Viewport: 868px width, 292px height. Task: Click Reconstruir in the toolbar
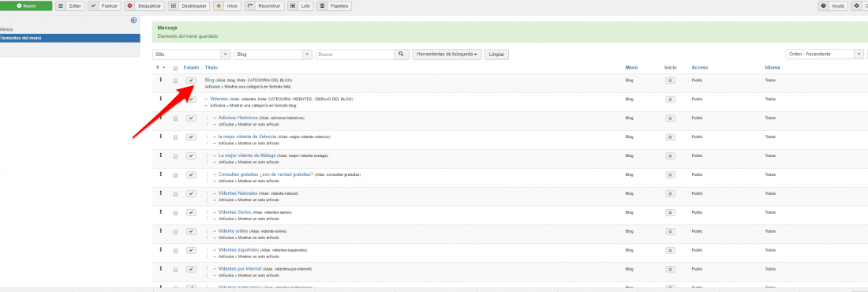coord(264,6)
